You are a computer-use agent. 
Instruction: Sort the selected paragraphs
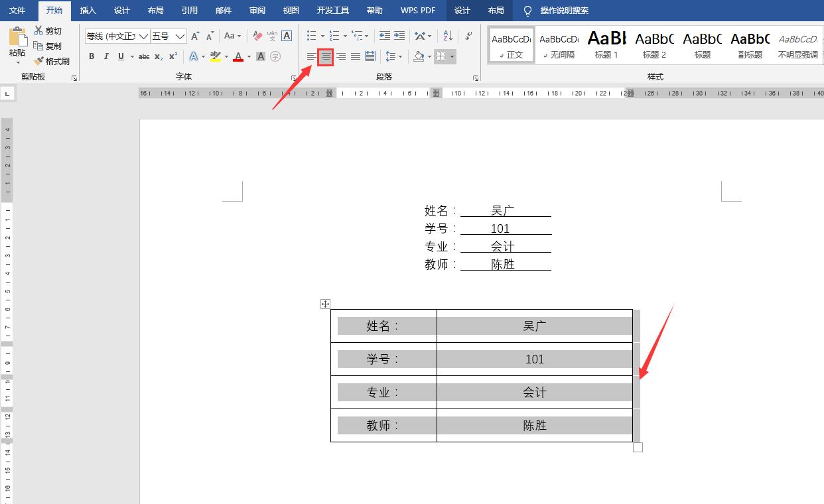coord(447,36)
